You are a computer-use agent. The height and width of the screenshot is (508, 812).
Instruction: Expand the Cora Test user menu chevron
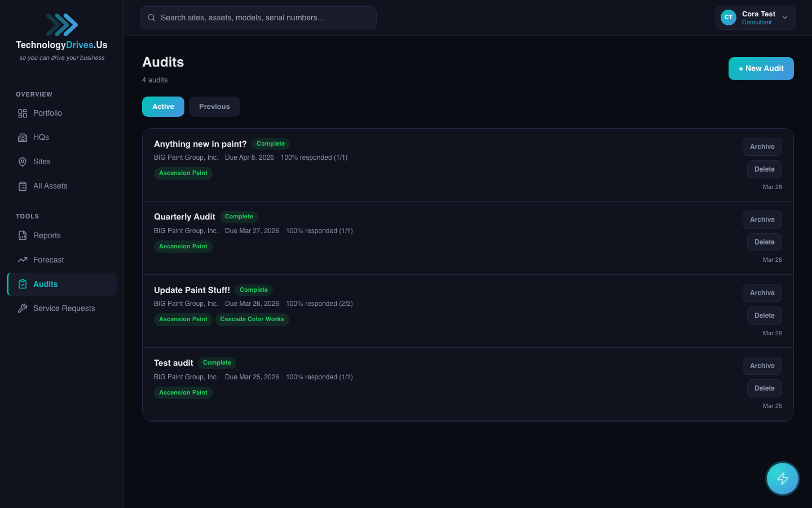click(785, 18)
